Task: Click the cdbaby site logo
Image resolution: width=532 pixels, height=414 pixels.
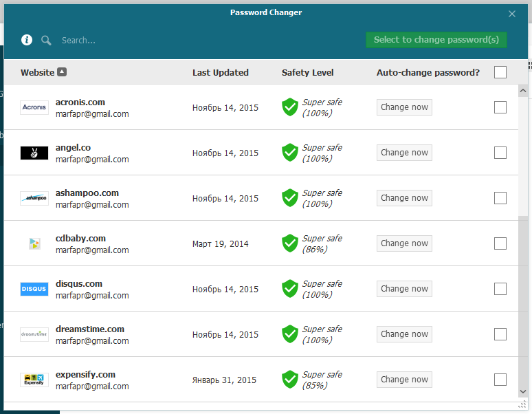Action: click(x=34, y=243)
